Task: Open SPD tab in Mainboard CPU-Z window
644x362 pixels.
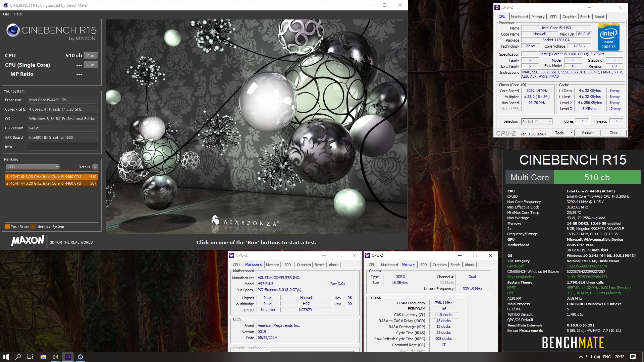Action: click(x=288, y=265)
